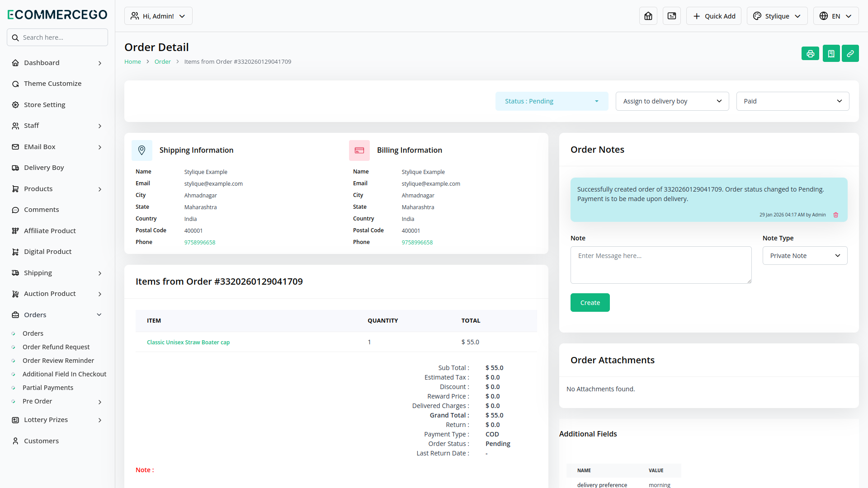
Task: Click the Store Setting gear icon
Action: pos(15,105)
